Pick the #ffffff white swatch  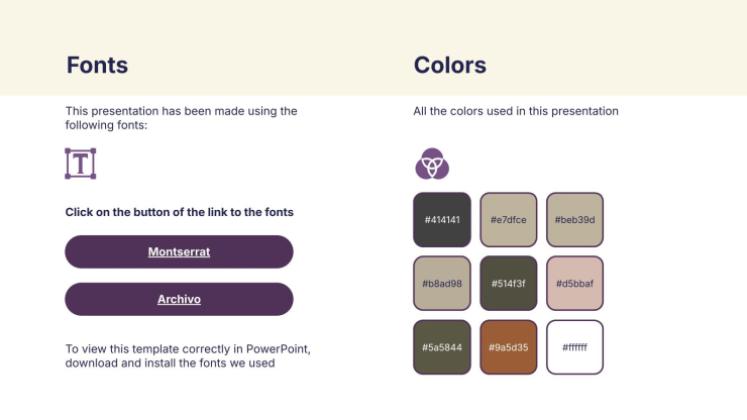(x=575, y=347)
